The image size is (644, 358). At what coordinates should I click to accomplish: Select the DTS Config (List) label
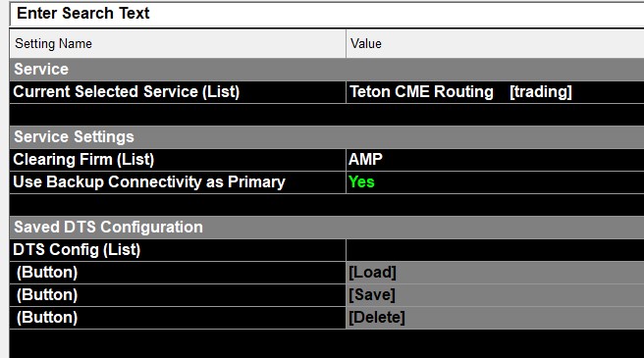point(178,249)
